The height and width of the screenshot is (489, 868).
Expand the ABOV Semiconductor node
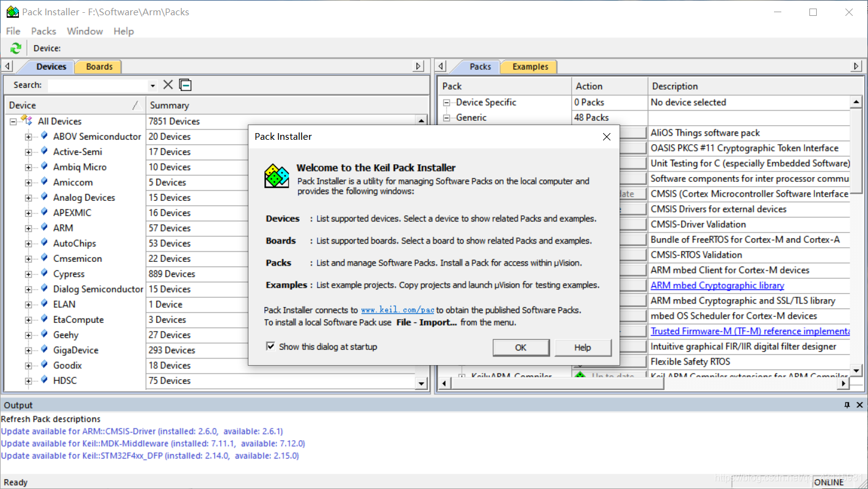coord(28,137)
